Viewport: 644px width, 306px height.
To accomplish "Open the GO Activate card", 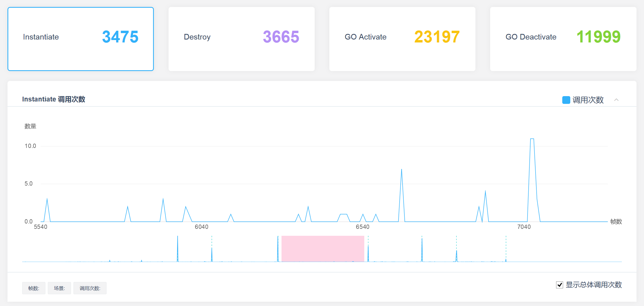I will pyautogui.click(x=402, y=39).
